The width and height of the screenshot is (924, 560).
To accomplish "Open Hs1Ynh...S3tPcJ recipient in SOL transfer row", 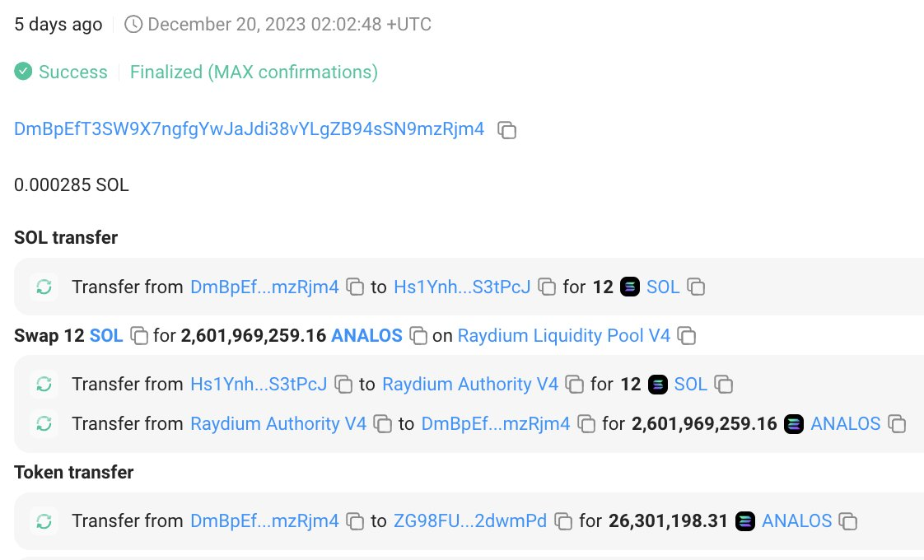I will [x=462, y=287].
